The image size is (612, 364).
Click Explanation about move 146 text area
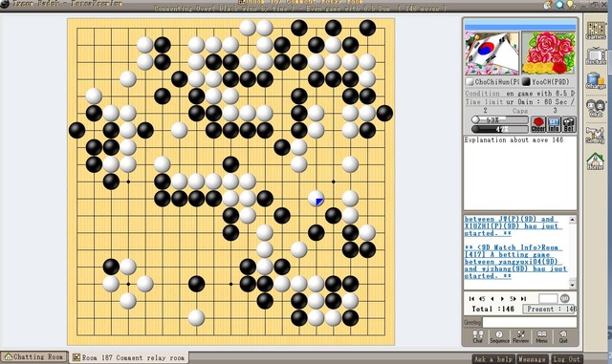click(x=520, y=173)
